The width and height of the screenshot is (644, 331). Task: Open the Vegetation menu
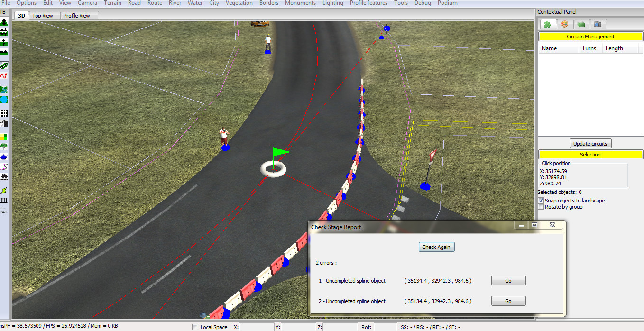click(x=239, y=3)
